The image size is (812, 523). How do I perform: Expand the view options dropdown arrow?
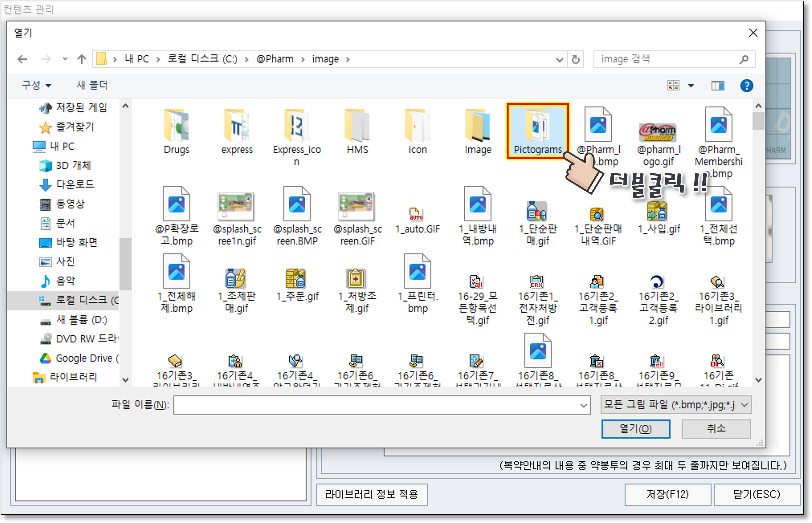(x=691, y=86)
